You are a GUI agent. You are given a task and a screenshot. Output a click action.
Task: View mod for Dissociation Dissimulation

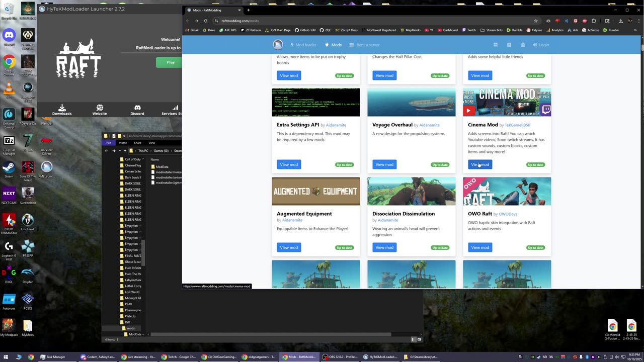(384, 247)
